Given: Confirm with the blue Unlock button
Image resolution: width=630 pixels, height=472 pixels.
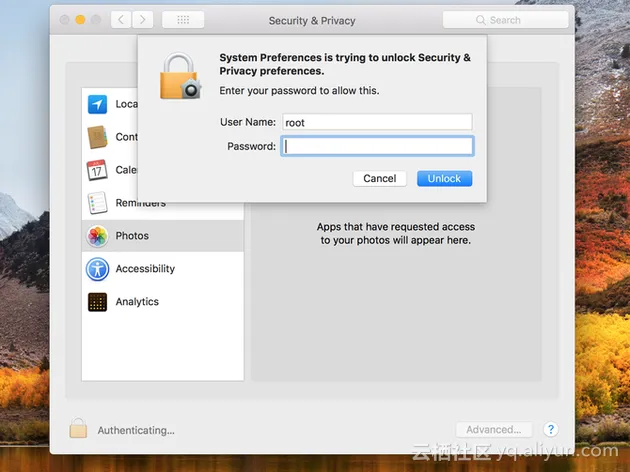Looking at the screenshot, I should pos(444,179).
